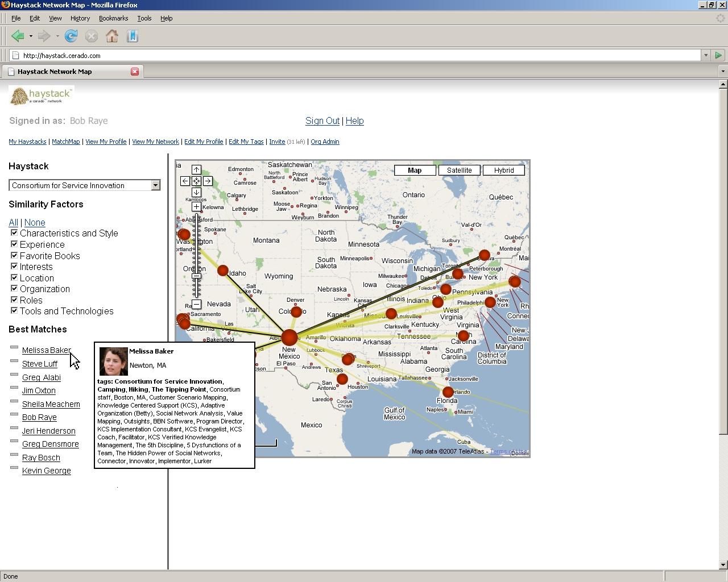Reload the page with the Refresh icon
This screenshot has height=582, width=728.
click(x=71, y=36)
